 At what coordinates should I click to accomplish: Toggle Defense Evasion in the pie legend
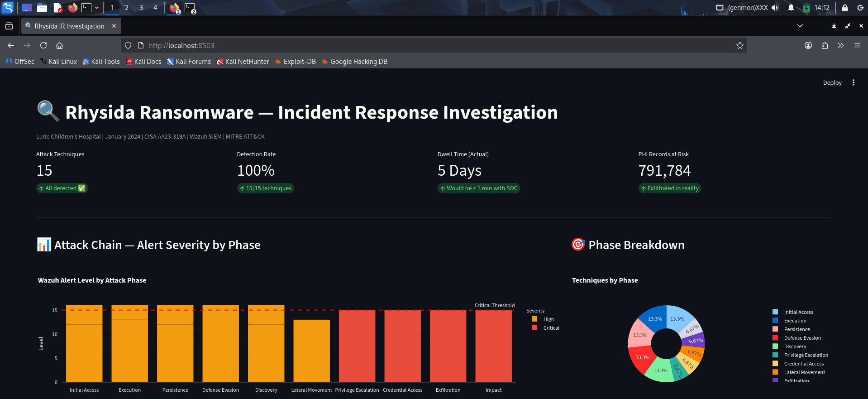796,338
